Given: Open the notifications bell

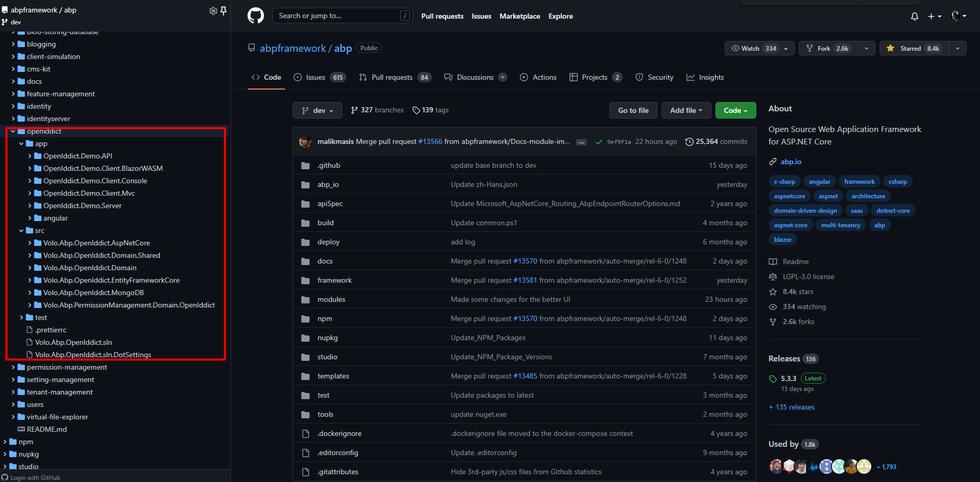Looking at the screenshot, I should tap(915, 16).
